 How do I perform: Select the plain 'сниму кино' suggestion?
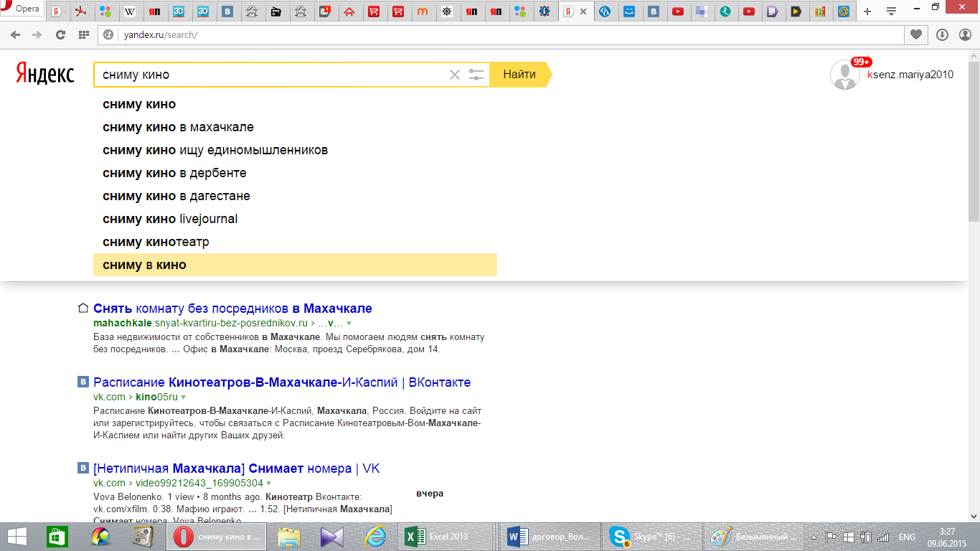295,104
